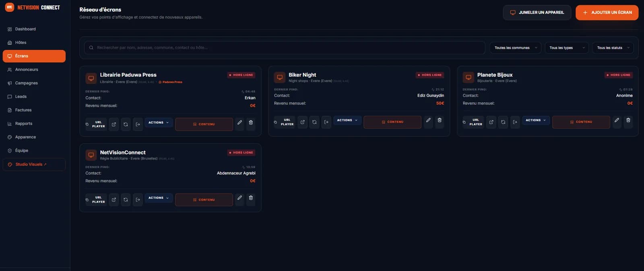Open external link icon on Biker Night card
This screenshot has width=644, height=271.
click(x=302, y=122)
